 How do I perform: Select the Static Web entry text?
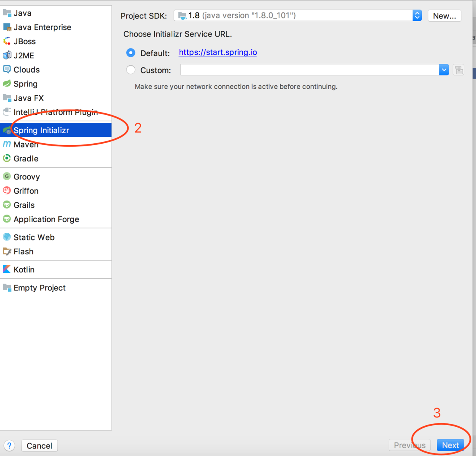34,237
